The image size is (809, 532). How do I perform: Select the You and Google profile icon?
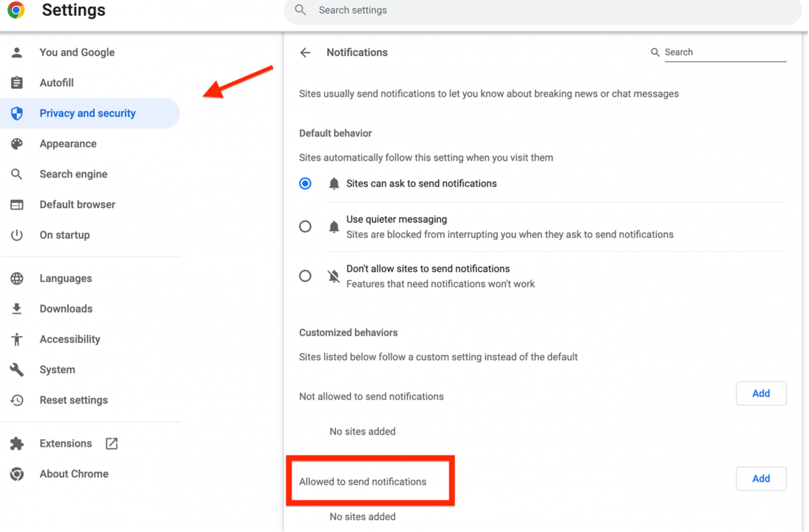pyautogui.click(x=17, y=52)
